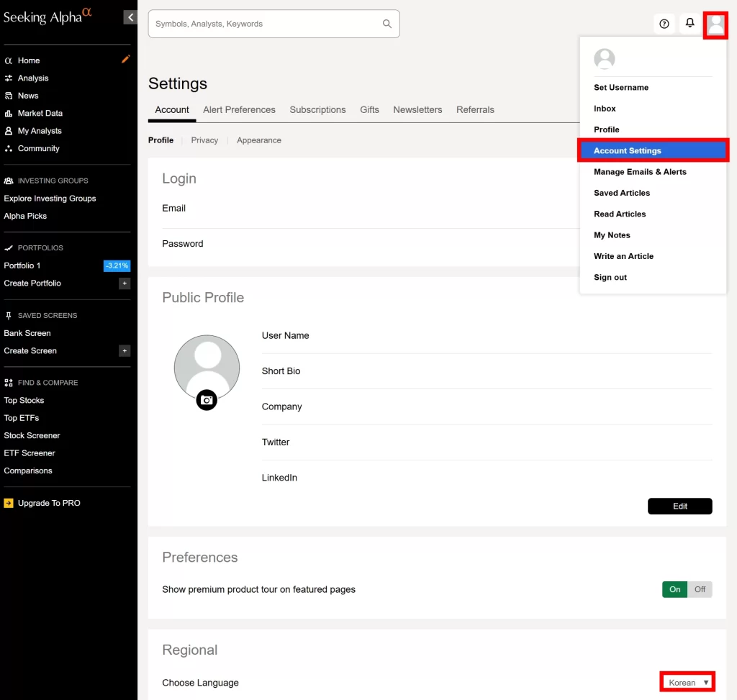
Task: Open notifications bell icon
Action: coord(689,24)
